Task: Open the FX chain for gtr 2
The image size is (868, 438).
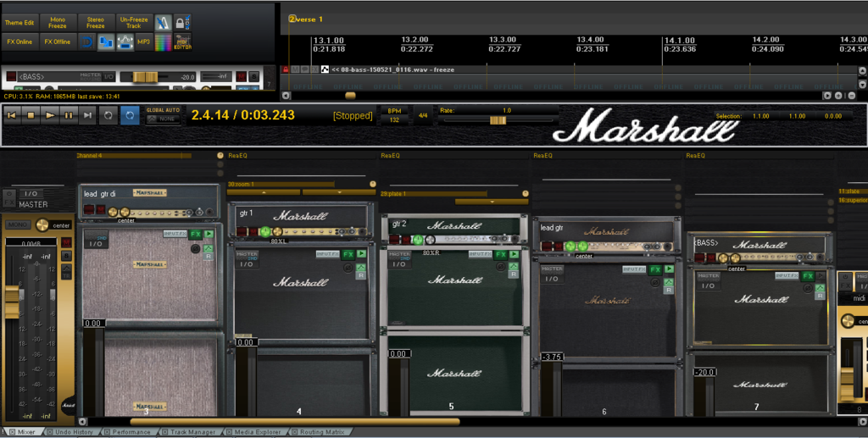Action: point(500,254)
